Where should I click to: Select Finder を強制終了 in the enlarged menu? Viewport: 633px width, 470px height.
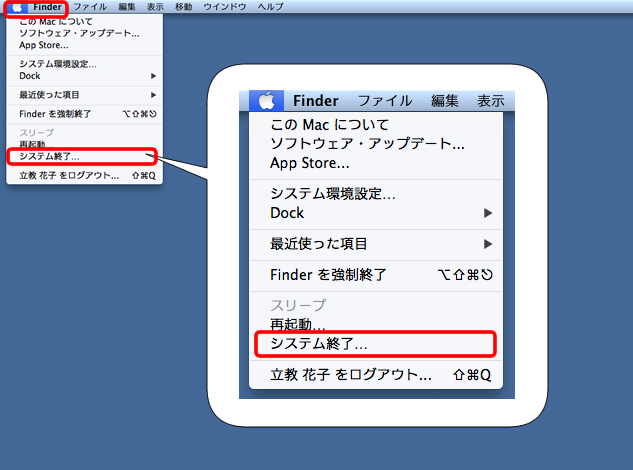point(376,275)
